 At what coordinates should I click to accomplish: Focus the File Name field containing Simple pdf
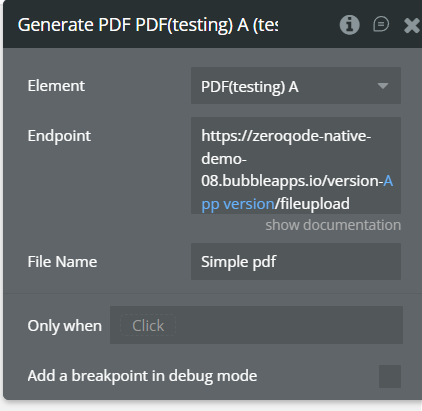pyautogui.click(x=296, y=262)
